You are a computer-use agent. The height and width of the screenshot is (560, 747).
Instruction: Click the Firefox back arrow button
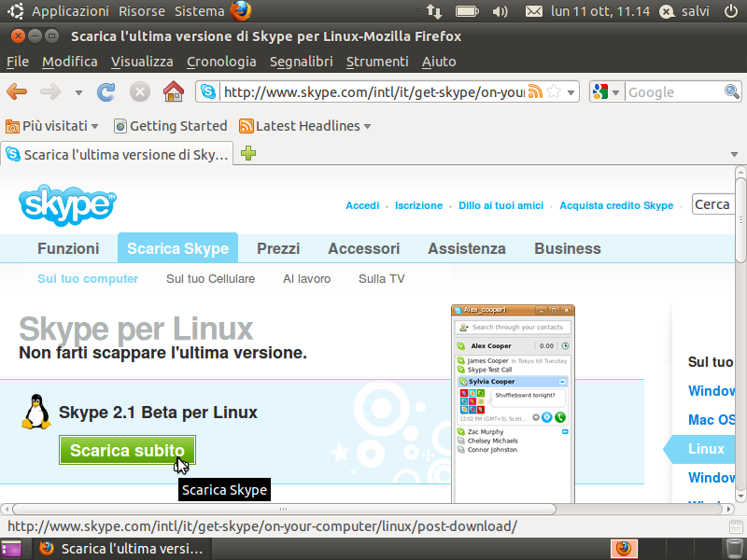point(17,91)
